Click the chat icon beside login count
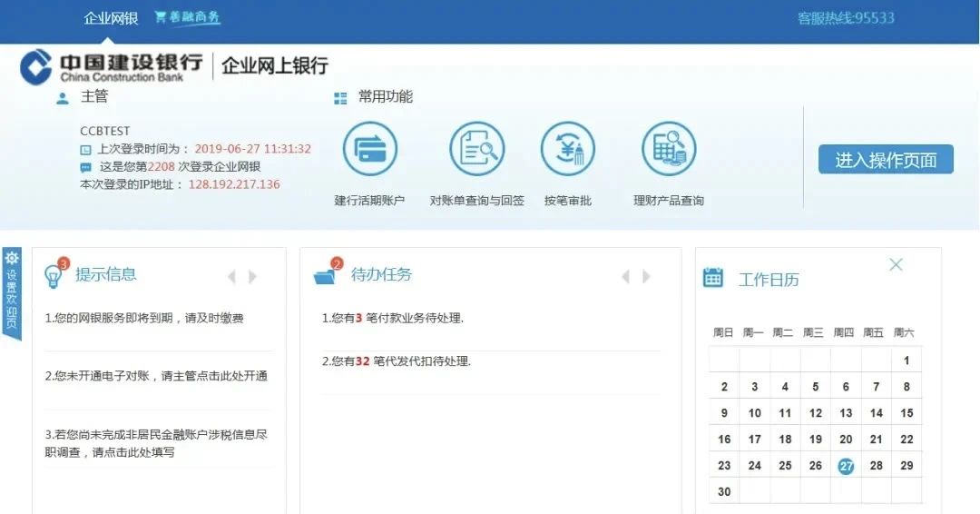The height and width of the screenshot is (514, 980). (85, 168)
